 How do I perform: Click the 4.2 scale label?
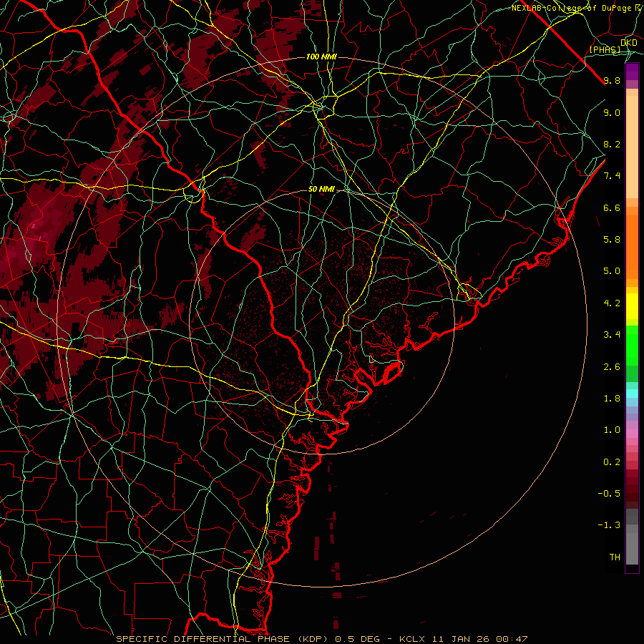[612, 303]
